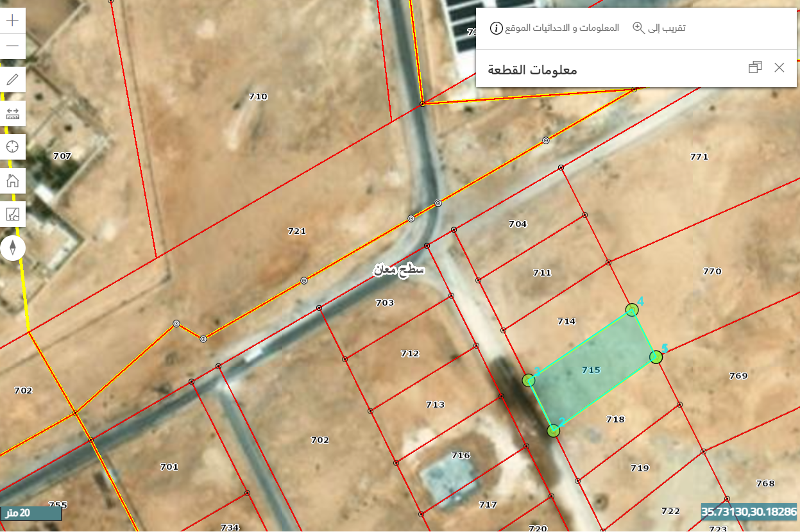Click the coordinates readout box

(749, 512)
